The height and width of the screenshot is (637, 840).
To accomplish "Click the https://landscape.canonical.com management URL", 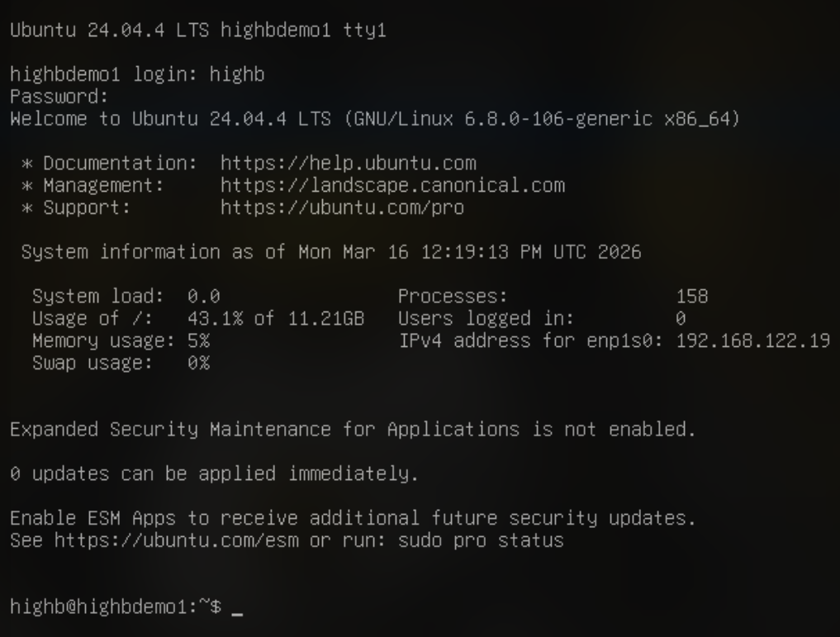I will [393, 185].
